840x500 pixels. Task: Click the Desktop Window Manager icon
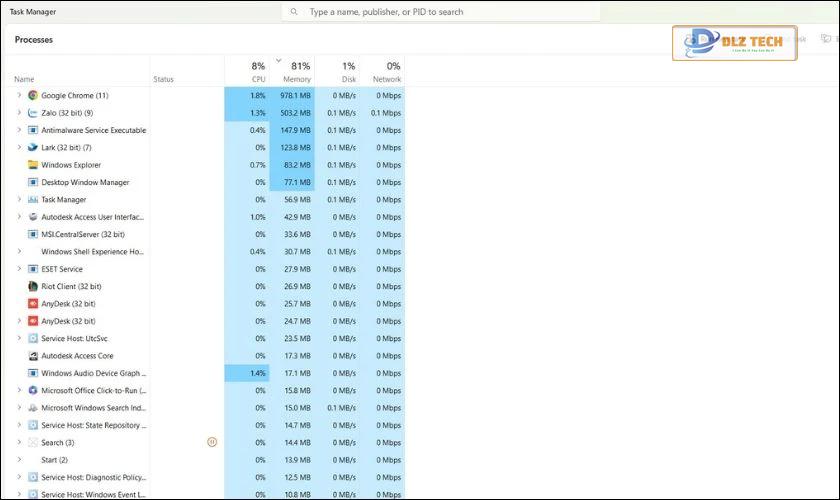[33, 182]
